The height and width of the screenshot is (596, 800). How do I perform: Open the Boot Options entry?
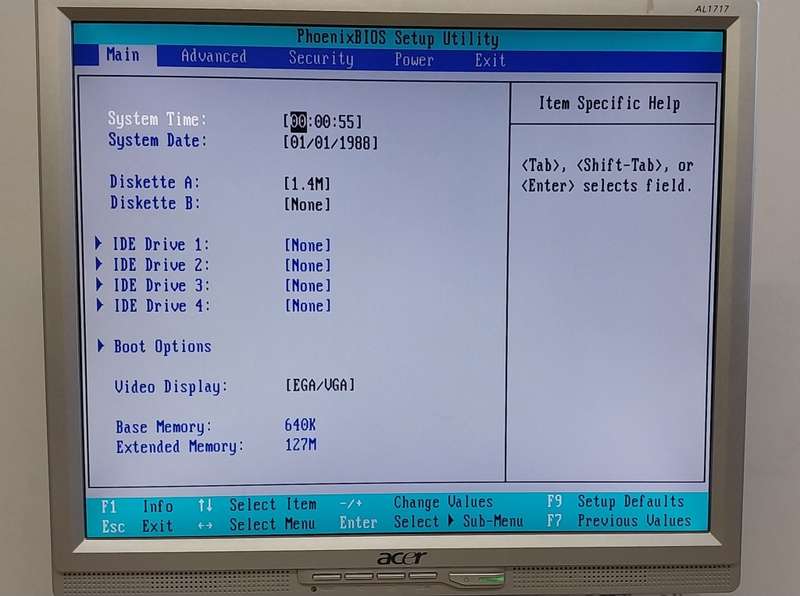point(162,347)
